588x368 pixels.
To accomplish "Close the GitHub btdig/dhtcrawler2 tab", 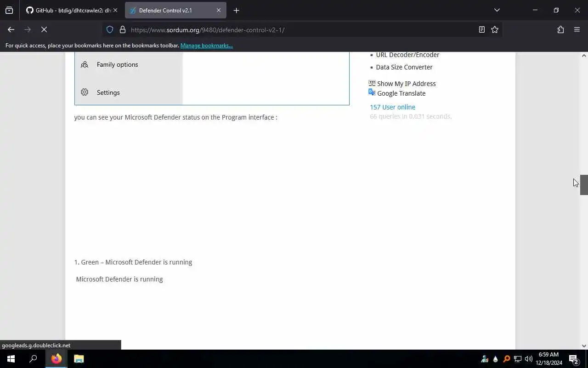I will coord(115,10).
